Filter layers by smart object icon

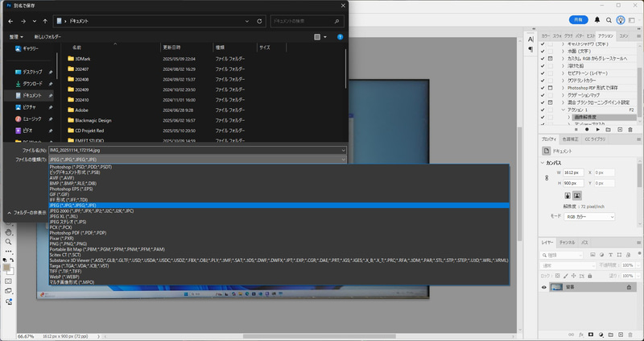pyautogui.click(x=629, y=255)
